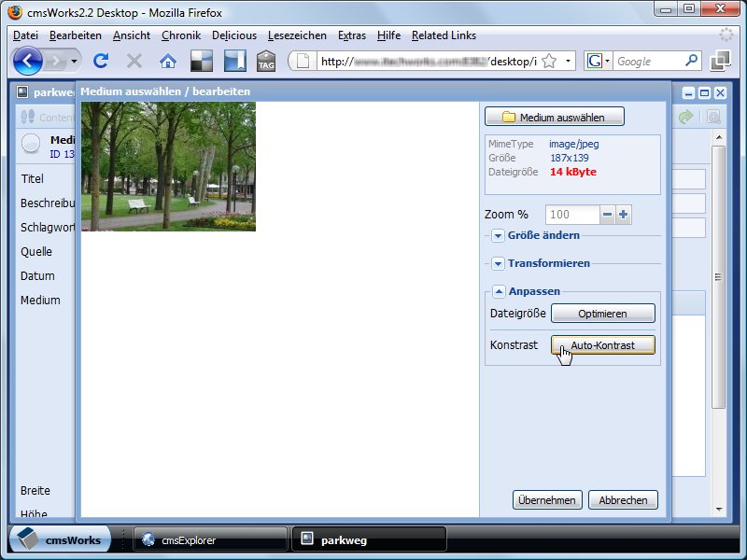
Task: Increase zoom with the plus button
Action: tap(623, 215)
